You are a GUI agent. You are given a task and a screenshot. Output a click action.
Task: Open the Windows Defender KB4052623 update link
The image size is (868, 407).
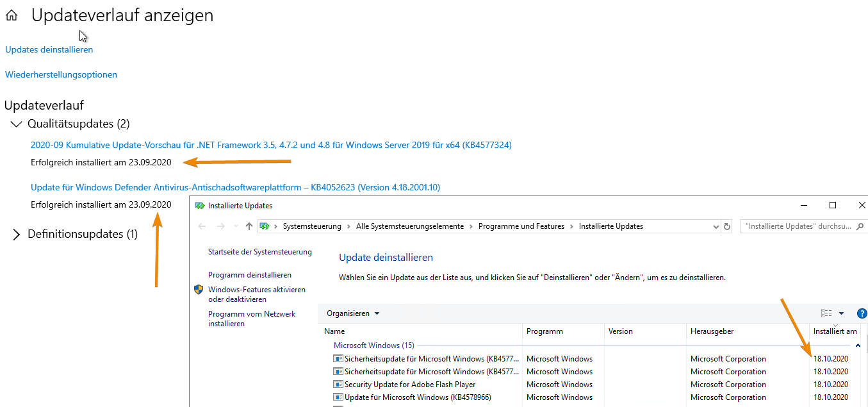tap(235, 187)
